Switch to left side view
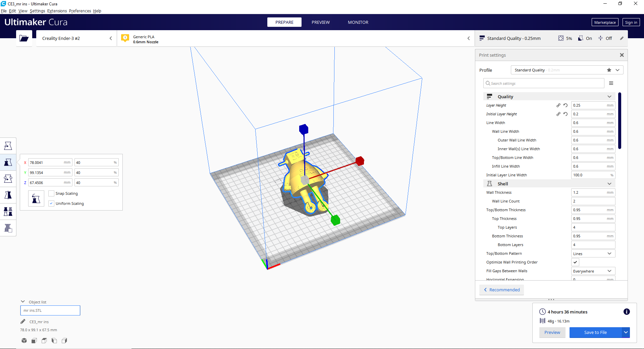This screenshot has height=349, width=644. coord(54,341)
